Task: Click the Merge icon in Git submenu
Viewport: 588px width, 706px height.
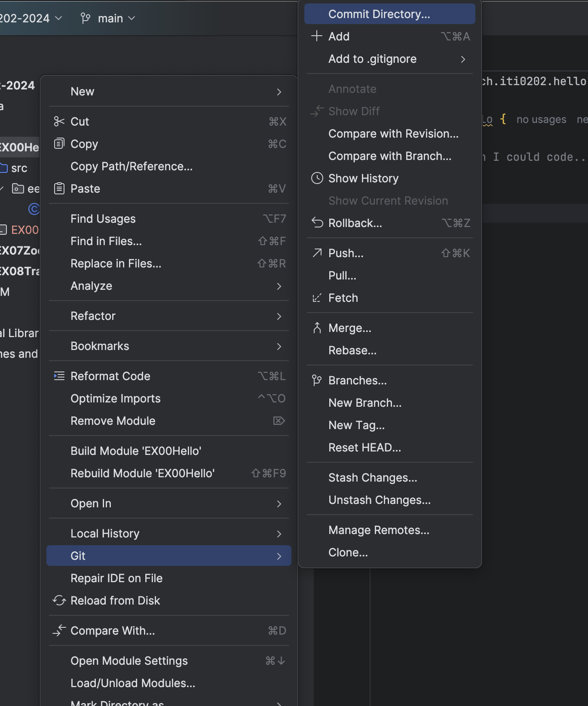Action: tap(317, 328)
